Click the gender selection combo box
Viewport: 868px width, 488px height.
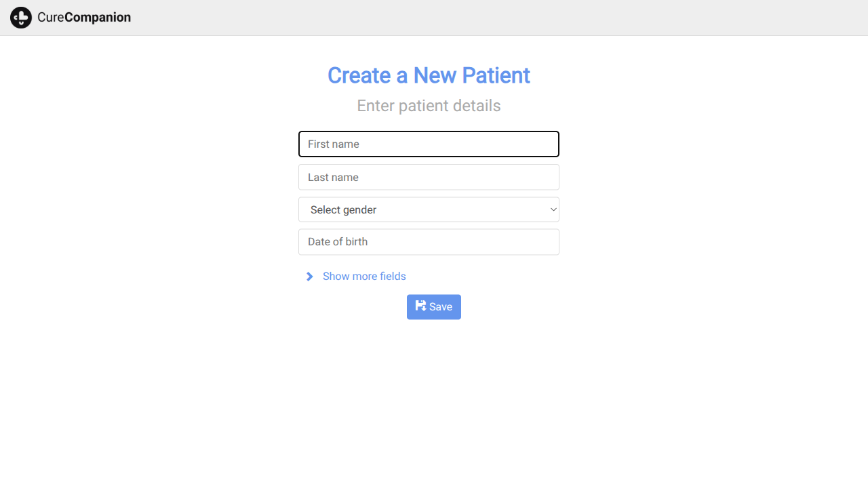429,209
